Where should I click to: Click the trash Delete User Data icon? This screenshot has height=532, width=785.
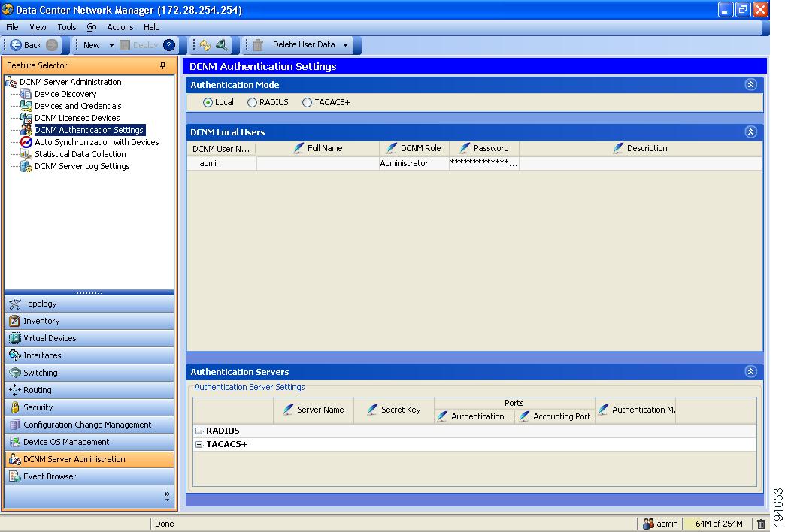tap(258, 45)
